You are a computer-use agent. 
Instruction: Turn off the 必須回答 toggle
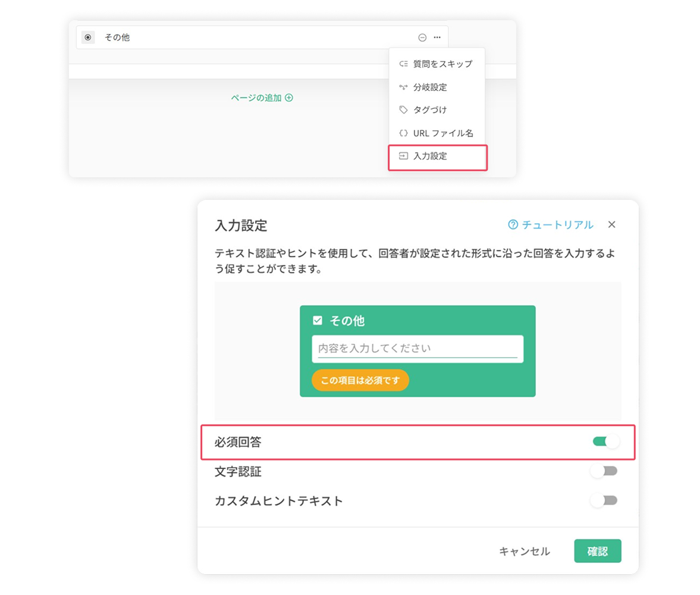605,441
